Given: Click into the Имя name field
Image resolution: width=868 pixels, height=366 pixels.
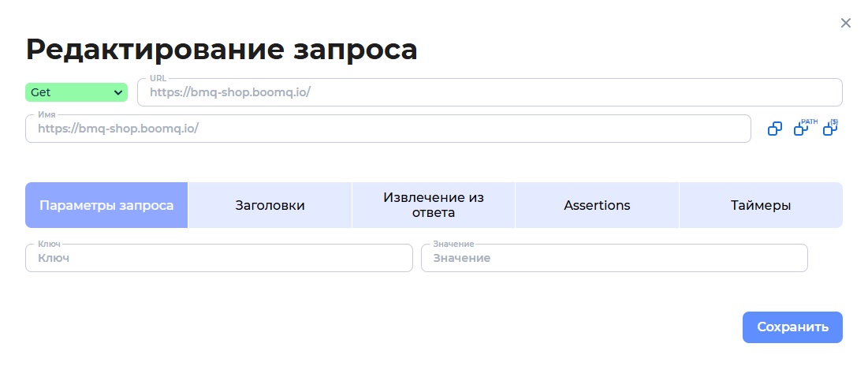Looking at the screenshot, I should point(387,129).
